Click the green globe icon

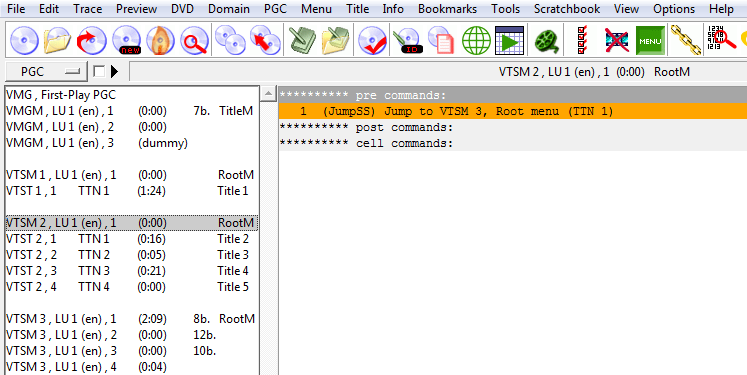tap(476, 41)
